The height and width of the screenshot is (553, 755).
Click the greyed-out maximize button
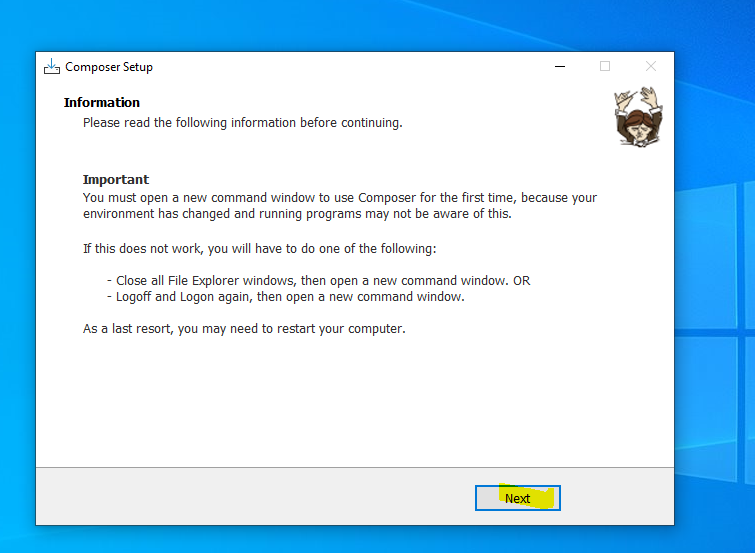tap(604, 67)
